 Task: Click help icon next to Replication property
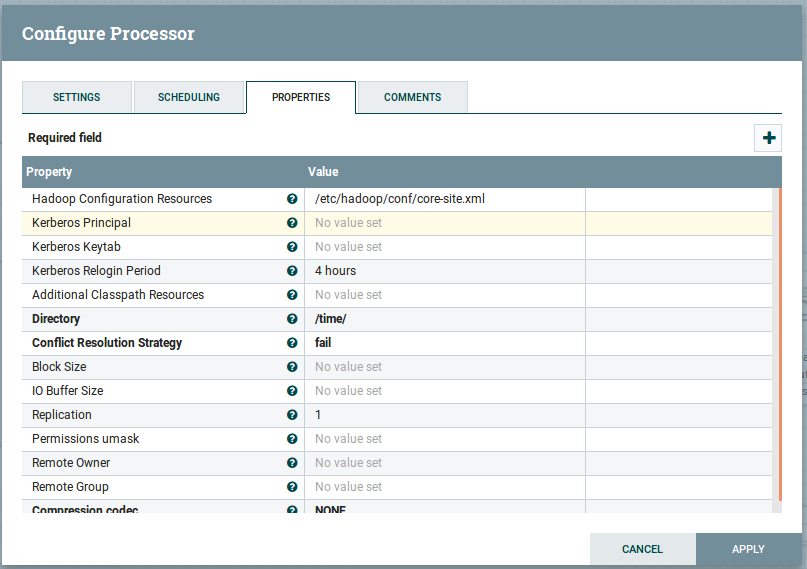(x=292, y=415)
